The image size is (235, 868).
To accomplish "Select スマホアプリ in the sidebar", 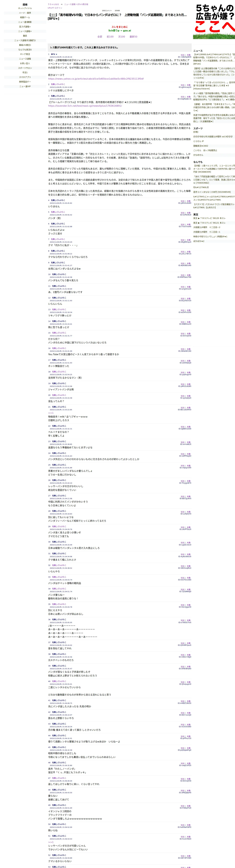I will pyautogui.click(x=25, y=77).
